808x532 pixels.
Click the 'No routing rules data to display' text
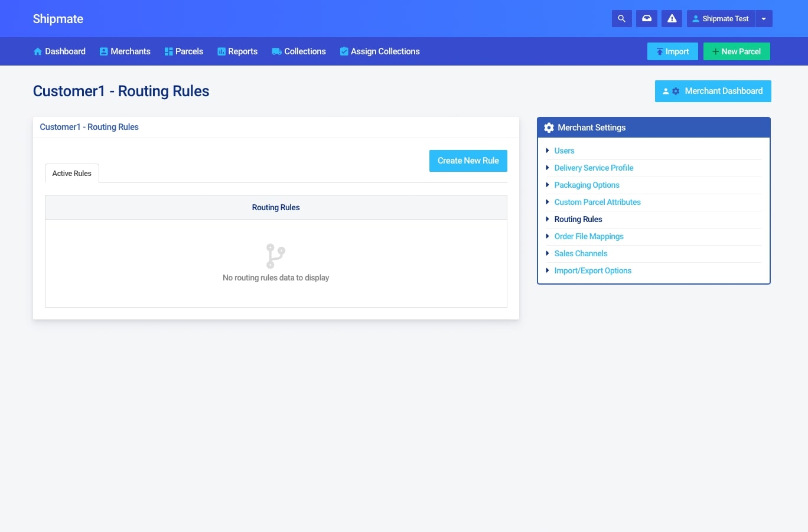point(276,278)
